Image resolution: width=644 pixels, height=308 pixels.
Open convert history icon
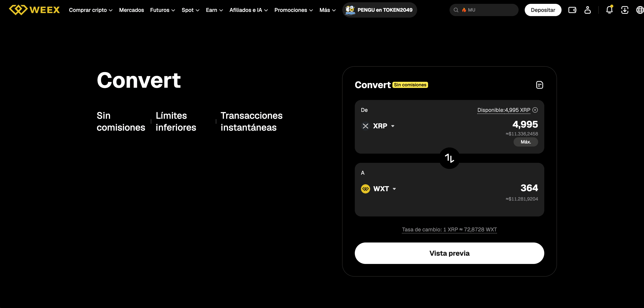539,85
